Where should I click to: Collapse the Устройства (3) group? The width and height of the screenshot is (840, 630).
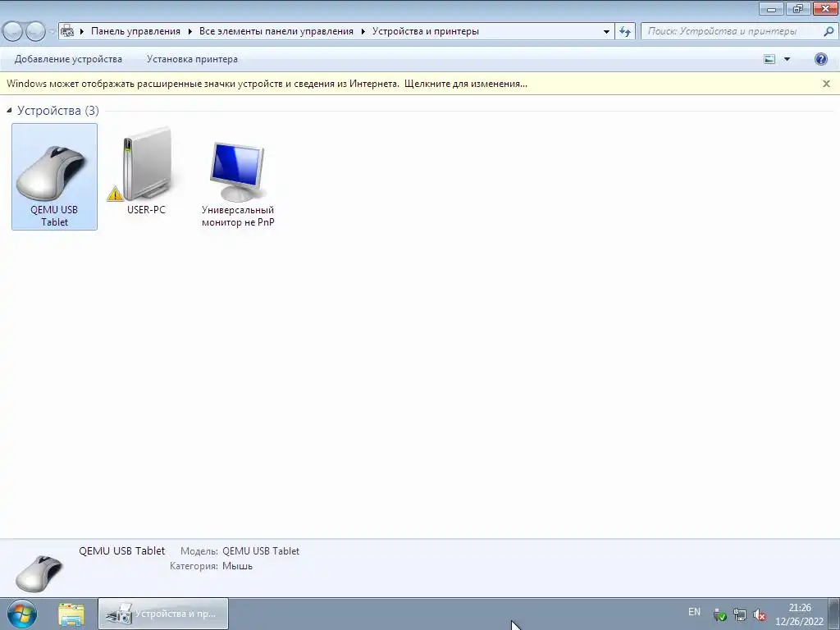9,111
